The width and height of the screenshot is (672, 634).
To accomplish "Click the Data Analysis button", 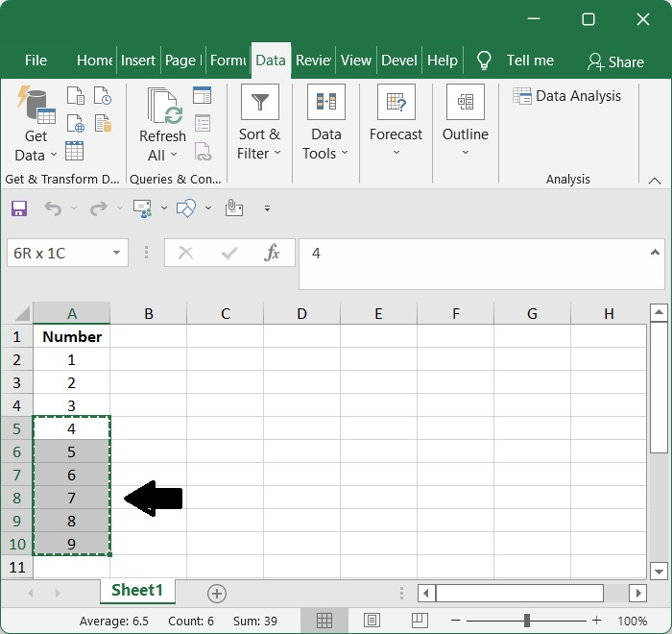I will (566, 96).
